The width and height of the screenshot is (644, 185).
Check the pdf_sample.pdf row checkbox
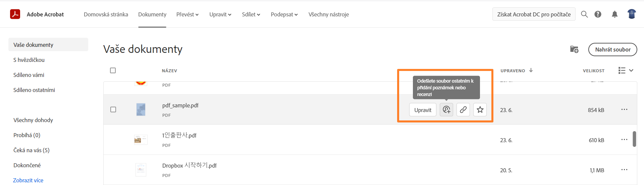pos(113,110)
